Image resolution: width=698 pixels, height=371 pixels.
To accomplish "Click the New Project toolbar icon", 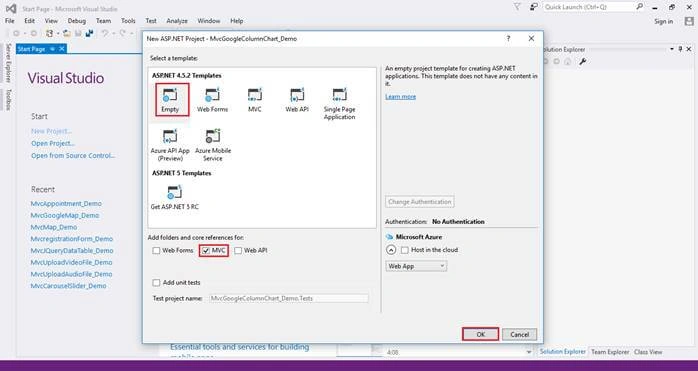I will pos(49,33).
